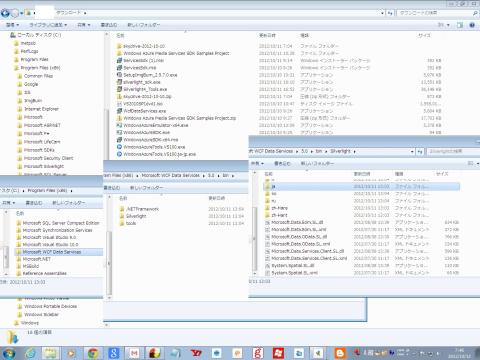Screen dimensions: 480x360
Task: Open the share with menu in Downloads toolbar
Action: [84, 25]
